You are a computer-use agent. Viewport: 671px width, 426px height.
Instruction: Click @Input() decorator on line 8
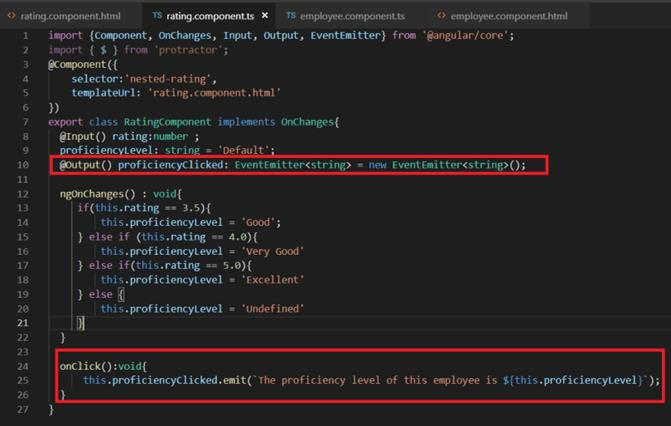coord(83,137)
